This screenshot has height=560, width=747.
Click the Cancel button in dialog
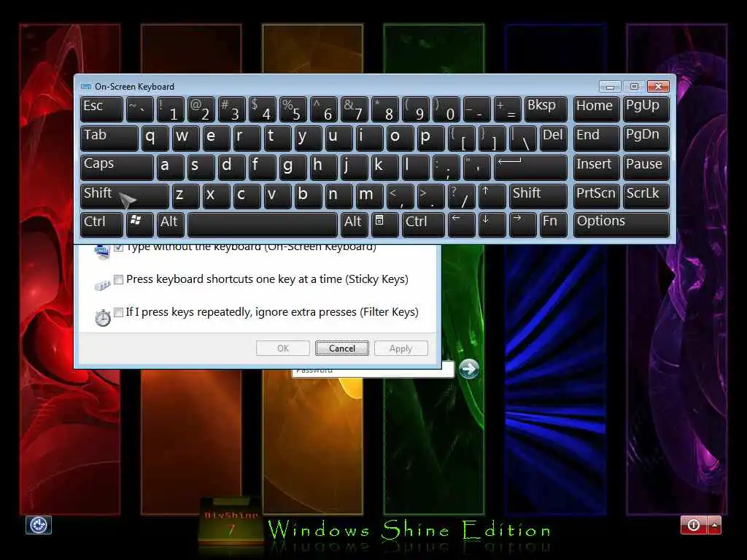point(342,348)
